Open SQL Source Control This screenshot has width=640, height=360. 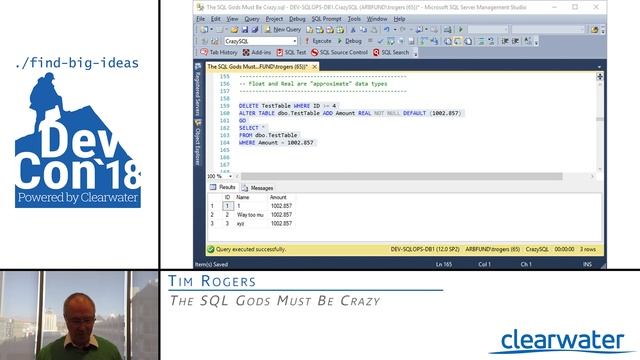tap(340, 52)
